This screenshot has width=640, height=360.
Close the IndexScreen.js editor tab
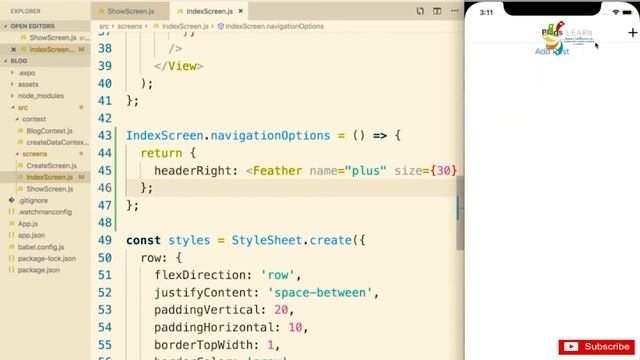coord(241,11)
